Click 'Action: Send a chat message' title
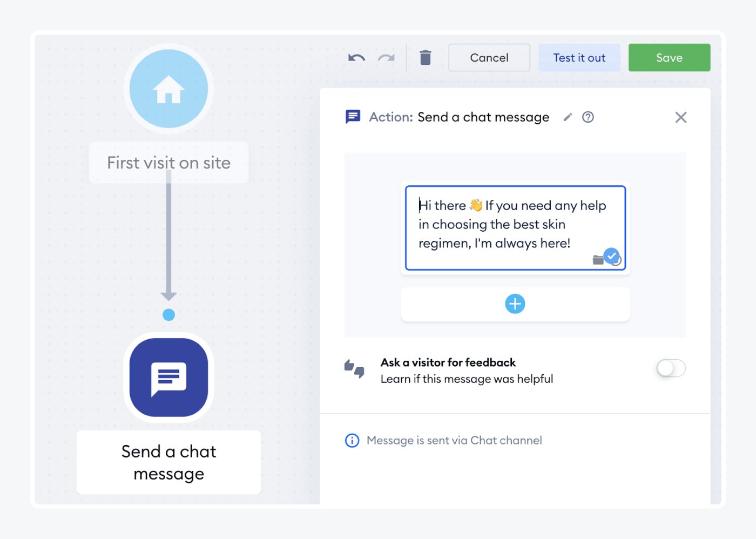The image size is (756, 539). (x=459, y=117)
